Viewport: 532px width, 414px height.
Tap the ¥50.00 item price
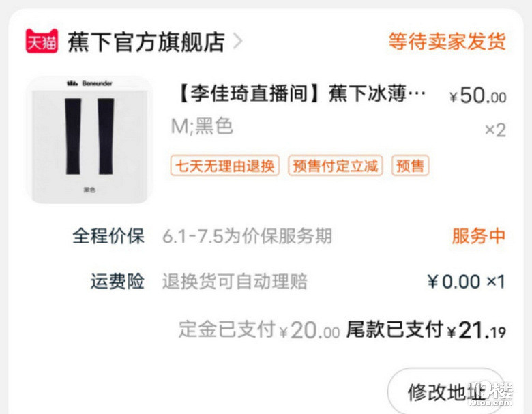(x=477, y=95)
